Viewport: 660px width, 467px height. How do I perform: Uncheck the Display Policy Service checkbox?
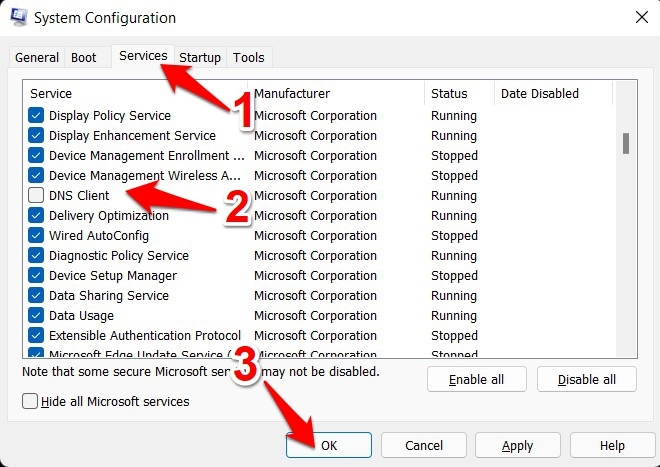point(37,116)
